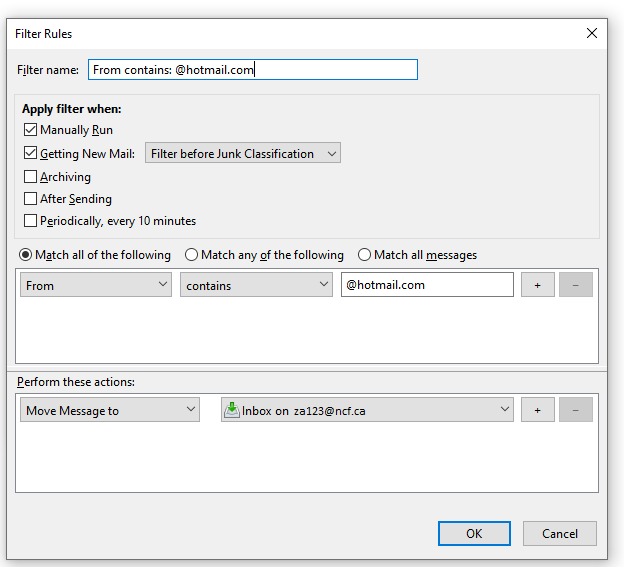Open the From field dropdown
The height and width of the screenshot is (577, 629).
(96, 285)
